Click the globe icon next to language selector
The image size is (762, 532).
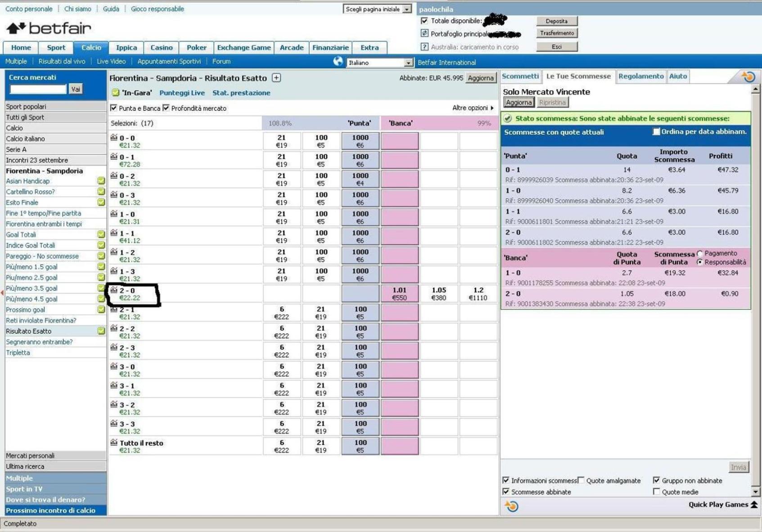(338, 62)
